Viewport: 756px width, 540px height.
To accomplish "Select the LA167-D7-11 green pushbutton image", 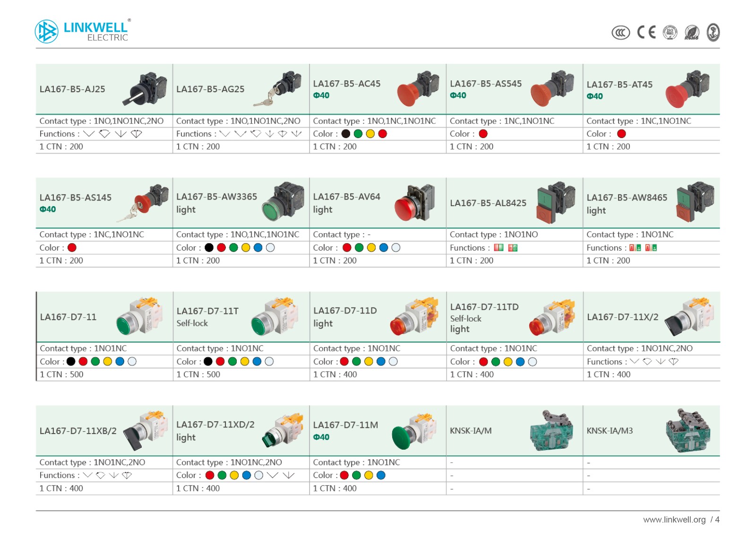I will pos(139,316).
